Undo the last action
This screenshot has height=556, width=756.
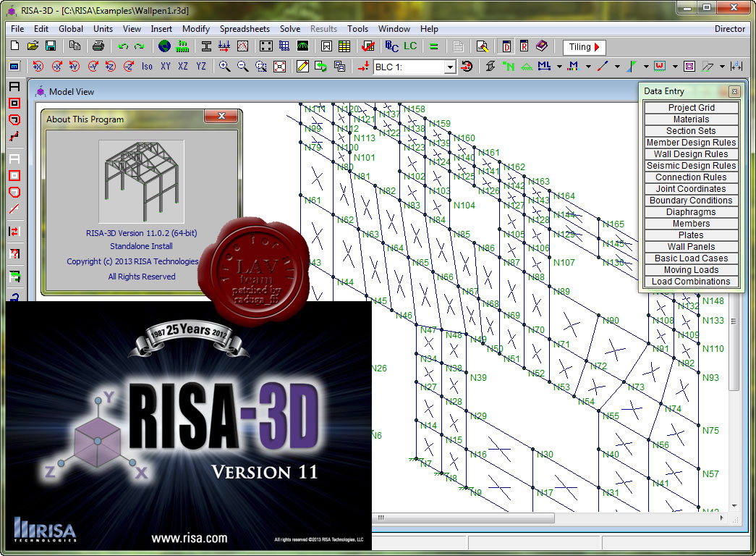pyautogui.click(x=124, y=46)
